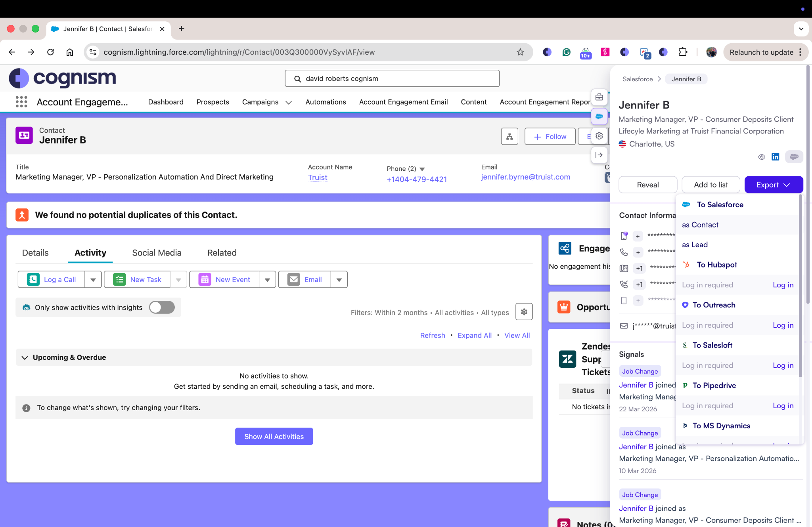The image size is (812, 527).
Task: Open the Chrome Extensions puzzle icon
Action: 683,52
